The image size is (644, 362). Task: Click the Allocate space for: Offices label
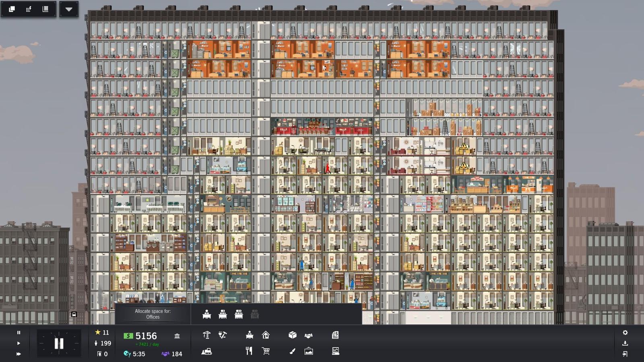pos(153,314)
